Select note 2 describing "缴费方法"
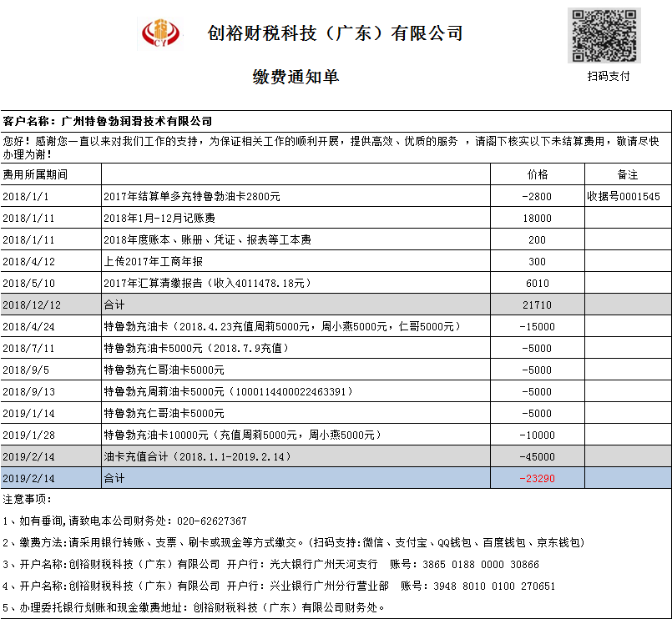 294,543
